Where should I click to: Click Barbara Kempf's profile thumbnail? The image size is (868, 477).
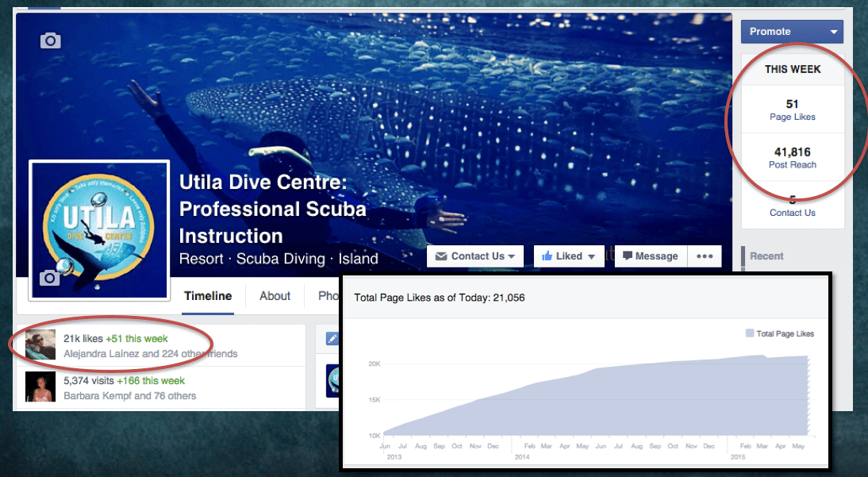pyautogui.click(x=40, y=387)
